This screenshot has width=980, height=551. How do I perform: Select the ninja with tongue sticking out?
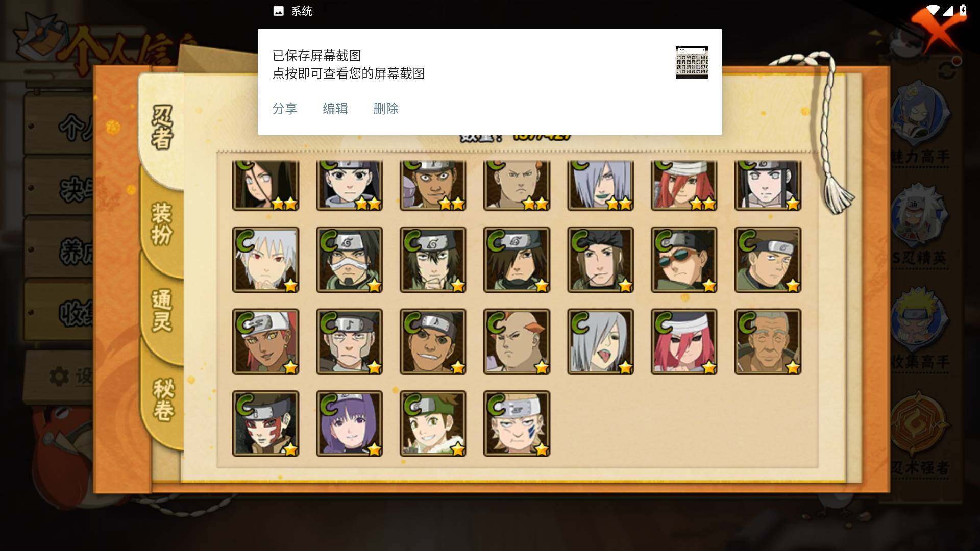pyautogui.click(x=600, y=342)
